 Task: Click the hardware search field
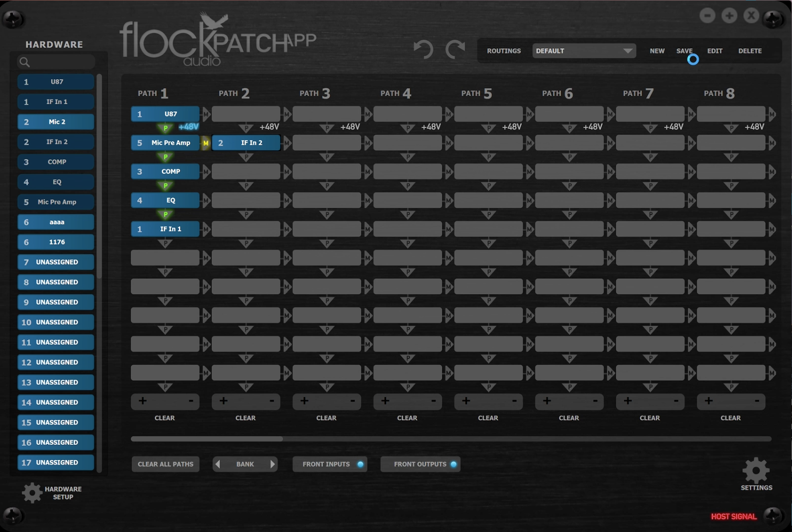pos(56,62)
